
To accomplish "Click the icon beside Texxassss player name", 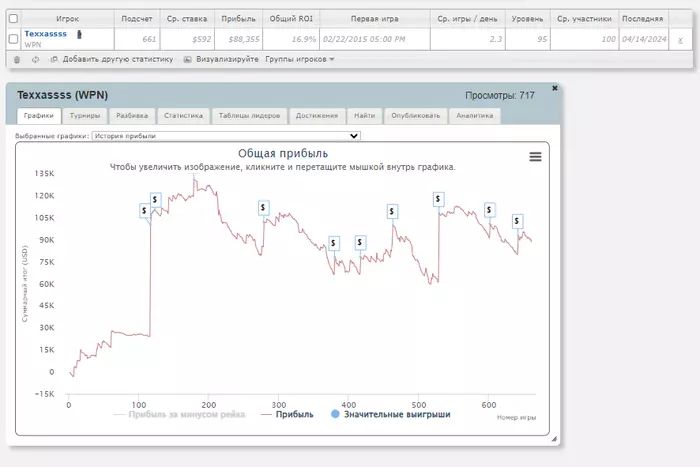I will (79, 34).
